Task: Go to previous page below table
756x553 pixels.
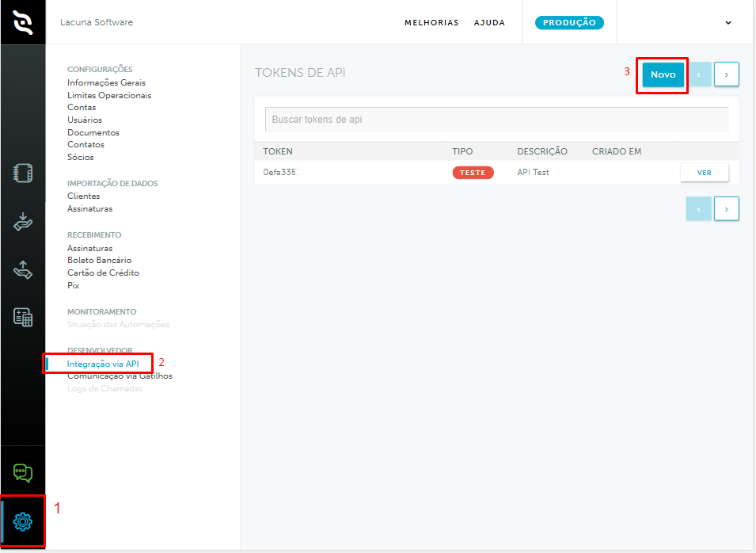Action: coord(699,209)
